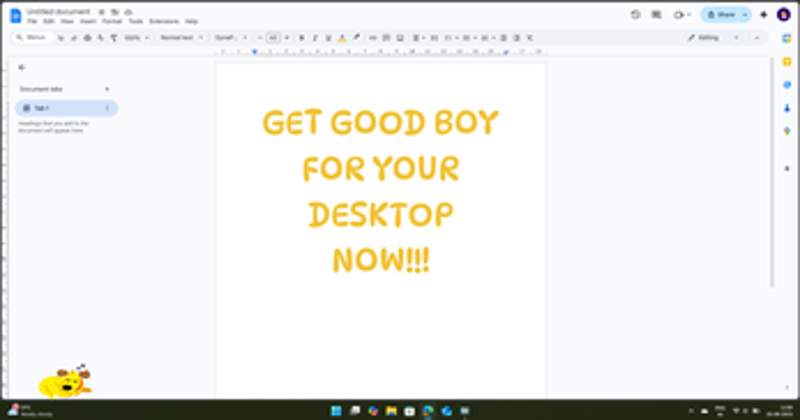Click the Undo icon in toolbar

pyautogui.click(x=61, y=38)
